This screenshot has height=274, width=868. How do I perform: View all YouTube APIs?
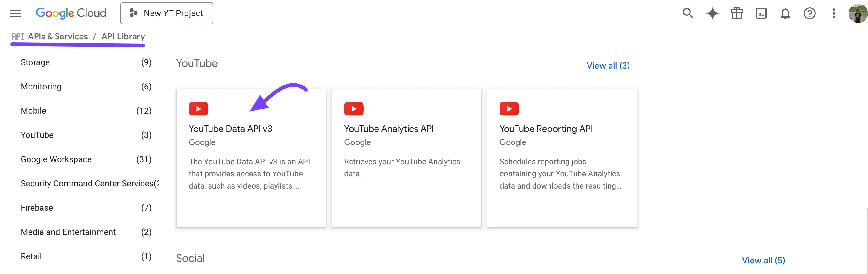pyautogui.click(x=608, y=65)
